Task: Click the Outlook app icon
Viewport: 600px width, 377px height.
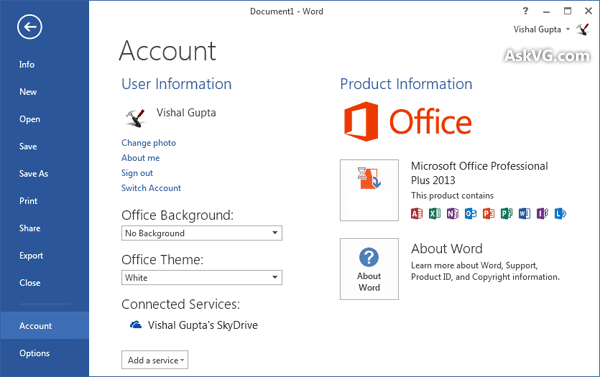Action: point(471,213)
